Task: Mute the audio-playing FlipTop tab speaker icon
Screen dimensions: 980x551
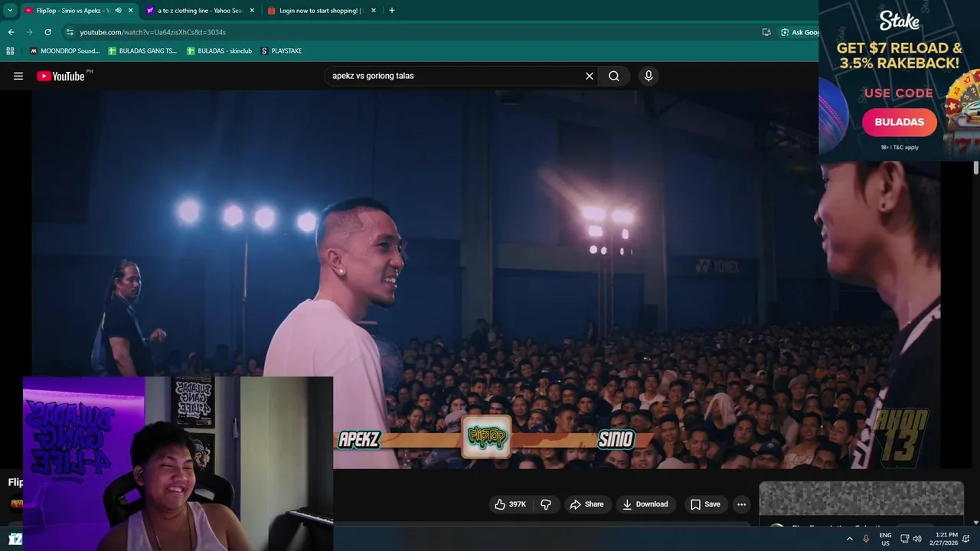Action: point(118,11)
